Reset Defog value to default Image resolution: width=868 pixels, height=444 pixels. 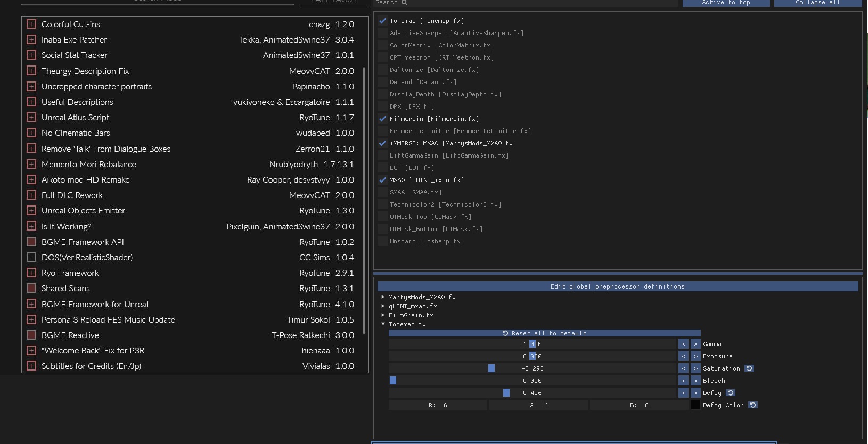pyautogui.click(x=731, y=393)
